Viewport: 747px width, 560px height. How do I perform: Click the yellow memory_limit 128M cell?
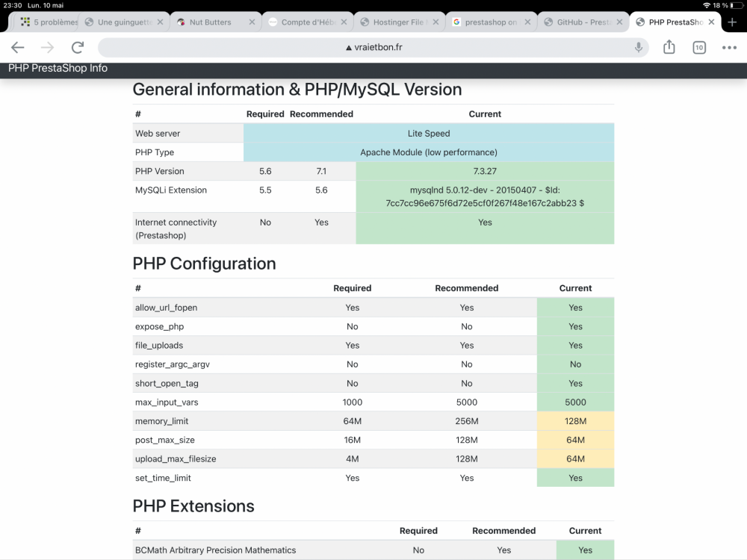(x=575, y=421)
